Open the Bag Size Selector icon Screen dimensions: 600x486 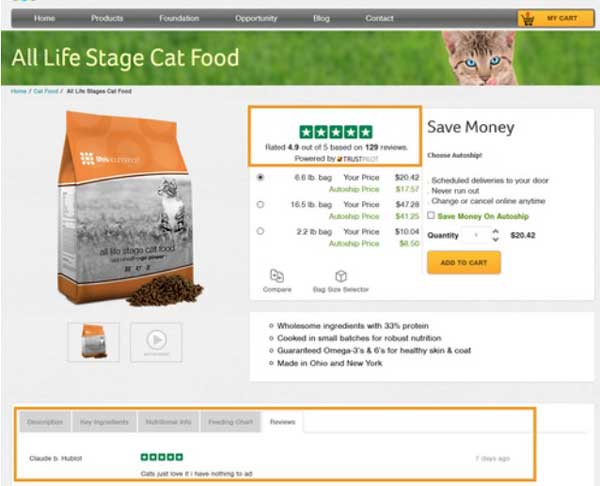pyautogui.click(x=340, y=277)
